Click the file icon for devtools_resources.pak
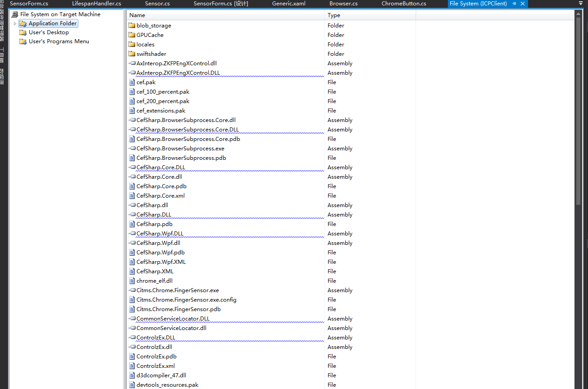The width and height of the screenshot is (588, 389). pyautogui.click(x=132, y=384)
